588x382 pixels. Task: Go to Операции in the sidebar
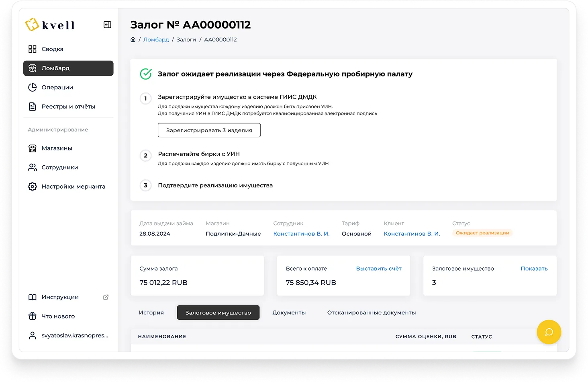coord(57,87)
